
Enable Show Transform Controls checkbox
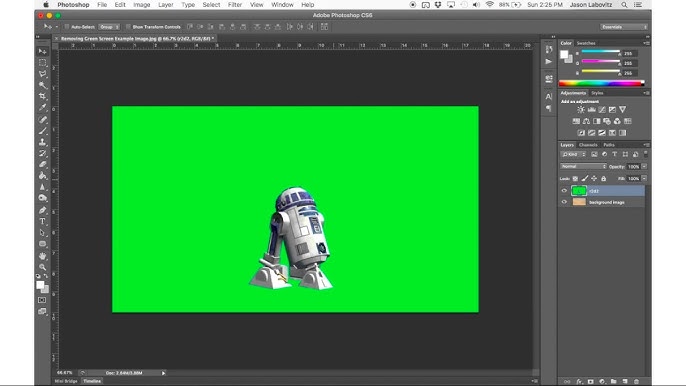(128, 27)
